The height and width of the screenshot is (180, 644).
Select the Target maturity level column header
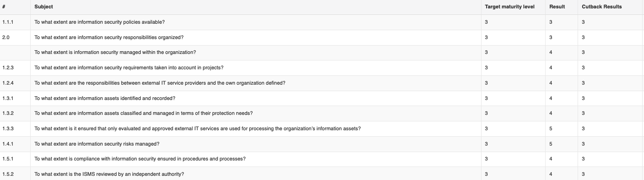(509, 7)
